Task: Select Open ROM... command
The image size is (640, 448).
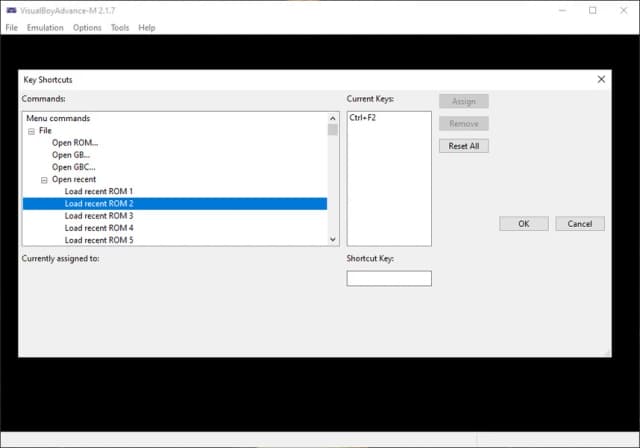Action: 75,143
